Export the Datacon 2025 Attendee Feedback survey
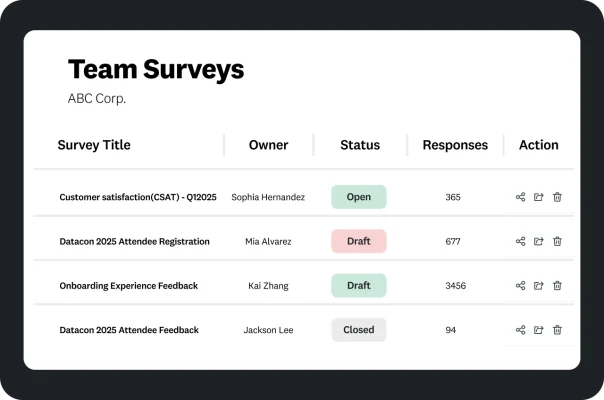Viewport: 604px width, 400px height. coord(539,330)
